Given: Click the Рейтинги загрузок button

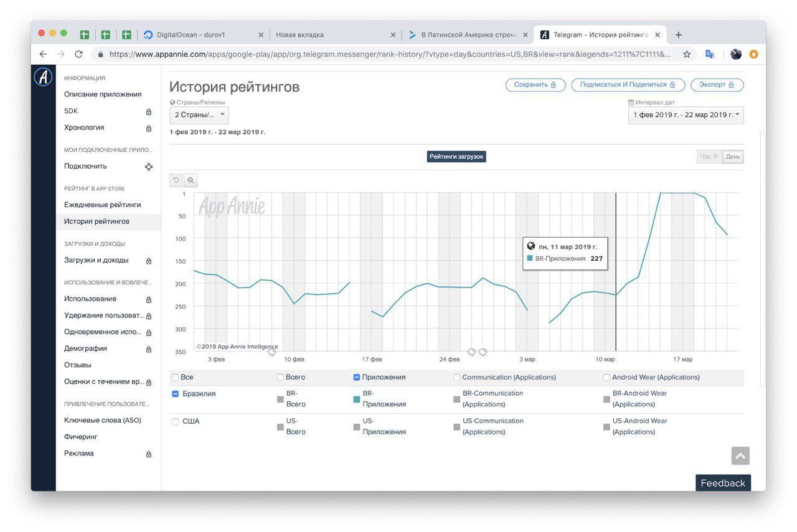Looking at the screenshot, I should pos(456,157).
